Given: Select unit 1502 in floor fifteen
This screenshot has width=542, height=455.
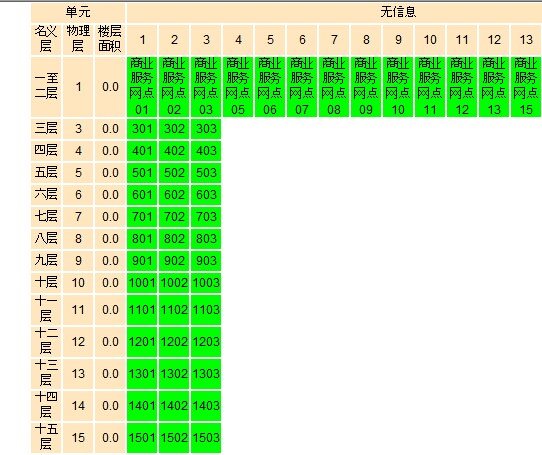Looking at the screenshot, I should pyautogui.click(x=174, y=438).
